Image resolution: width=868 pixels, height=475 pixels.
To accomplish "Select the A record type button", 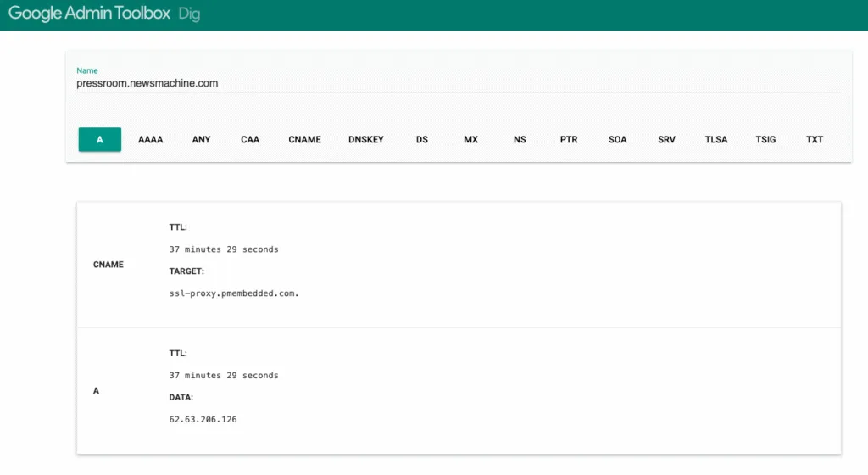I will click(100, 140).
